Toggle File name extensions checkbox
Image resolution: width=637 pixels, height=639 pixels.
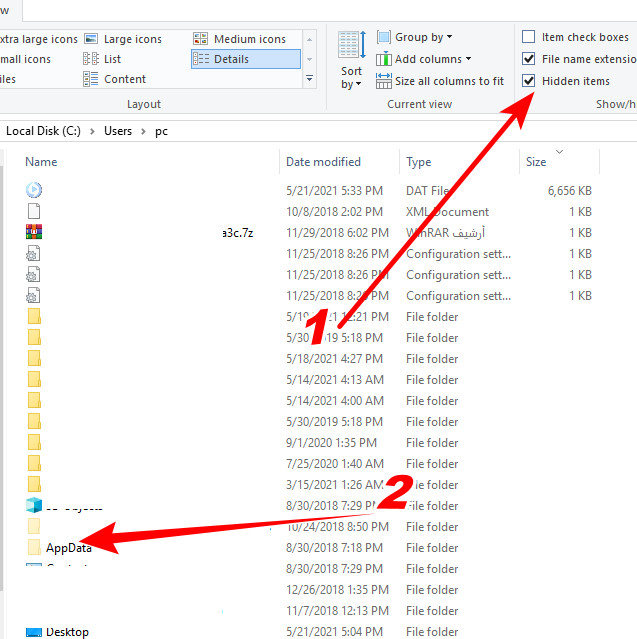click(529, 59)
